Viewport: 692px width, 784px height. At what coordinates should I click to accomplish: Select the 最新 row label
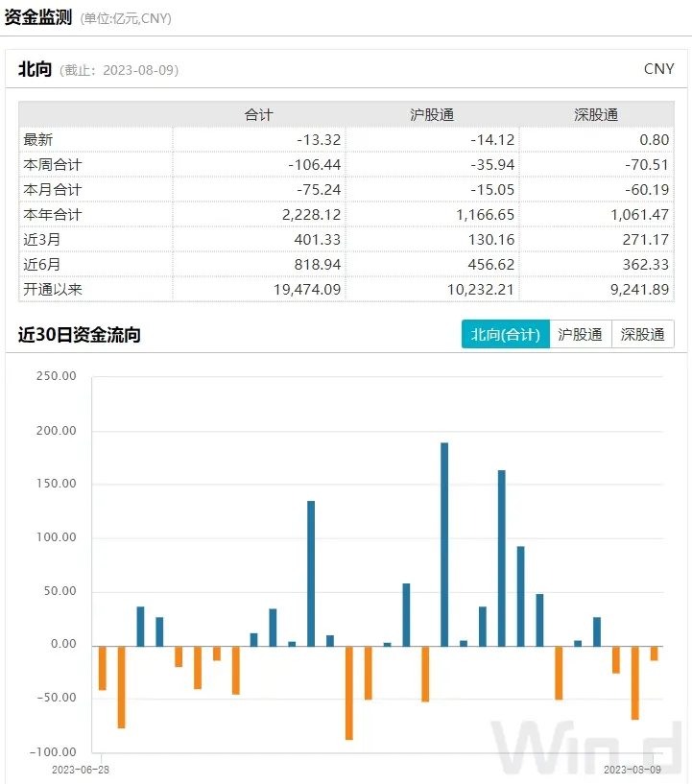pos(38,140)
